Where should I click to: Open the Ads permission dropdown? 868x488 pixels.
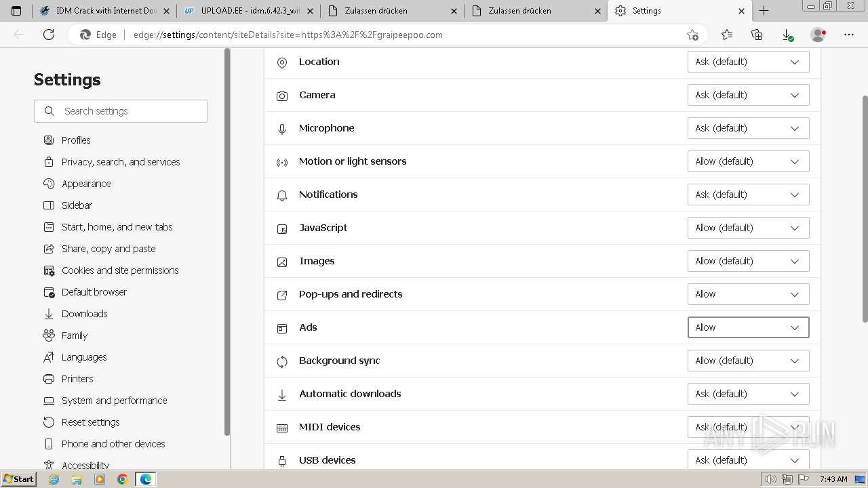point(748,327)
